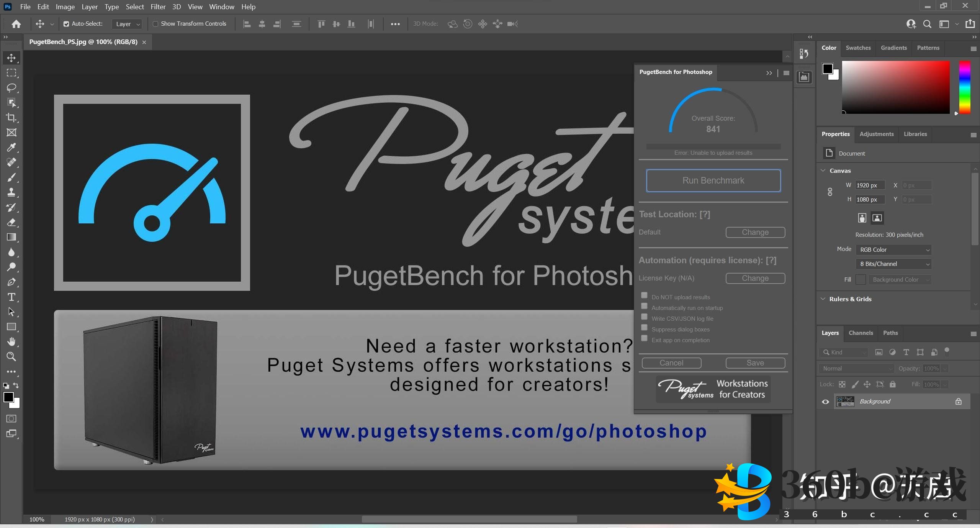Open the Filter menu
Viewport: 980px width, 528px height.
coord(158,7)
